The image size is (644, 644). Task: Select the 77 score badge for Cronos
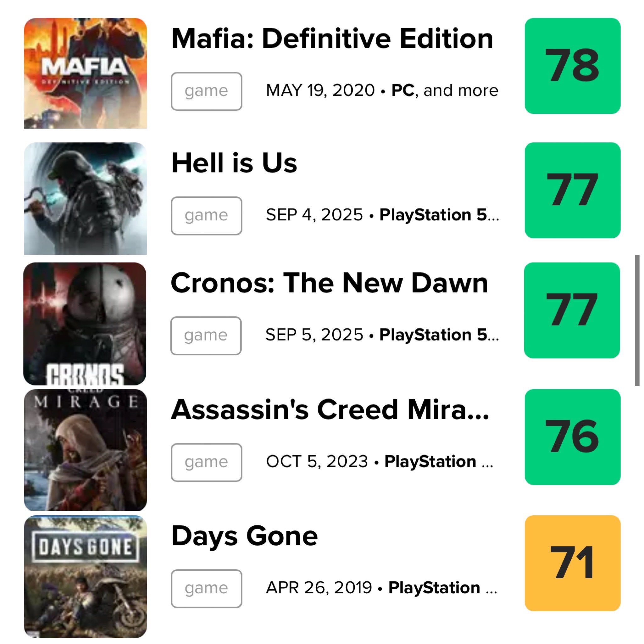(x=572, y=310)
